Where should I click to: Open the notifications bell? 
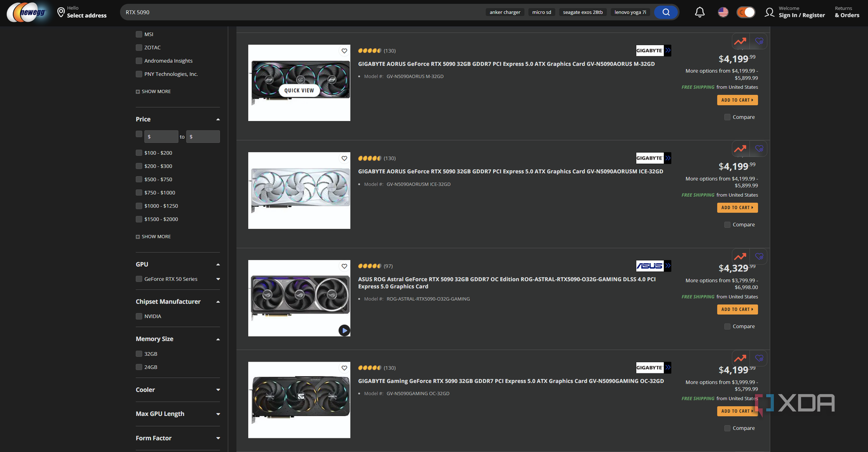click(x=700, y=12)
